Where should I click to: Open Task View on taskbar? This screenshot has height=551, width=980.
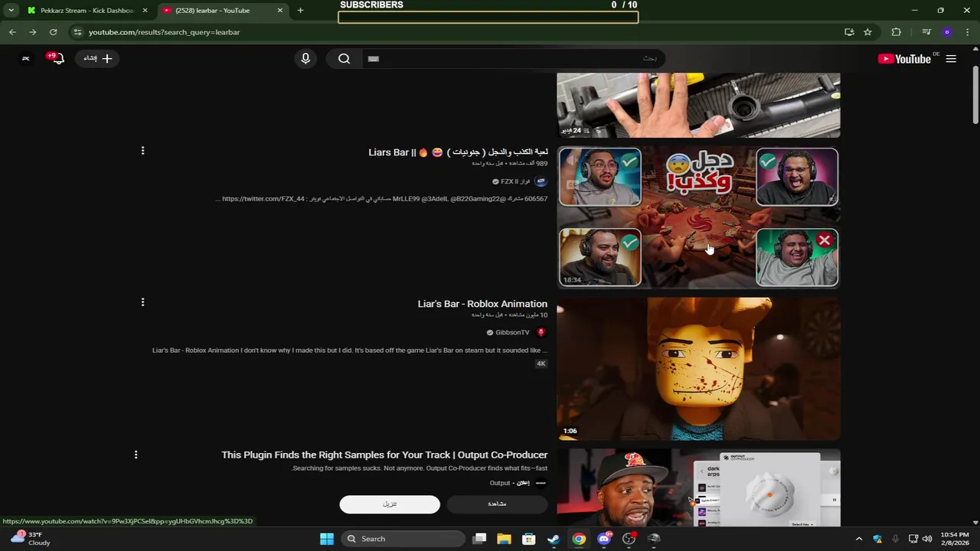point(479,539)
